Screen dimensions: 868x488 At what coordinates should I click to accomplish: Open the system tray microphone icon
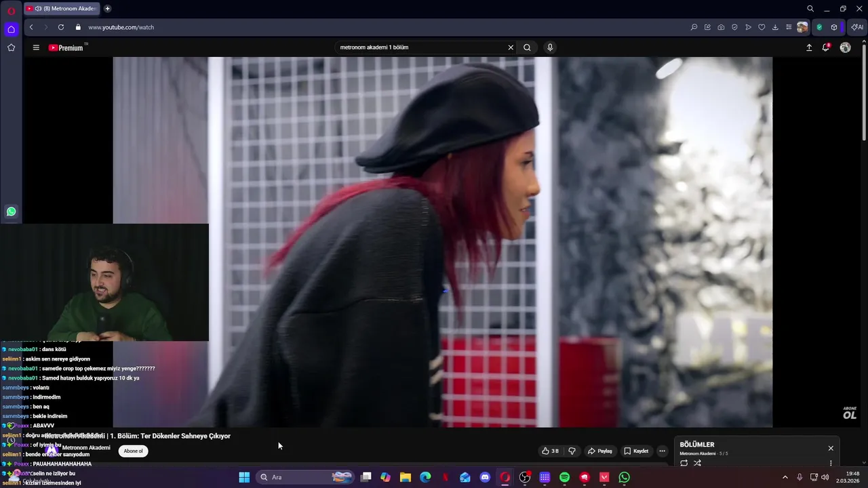click(x=800, y=477)
